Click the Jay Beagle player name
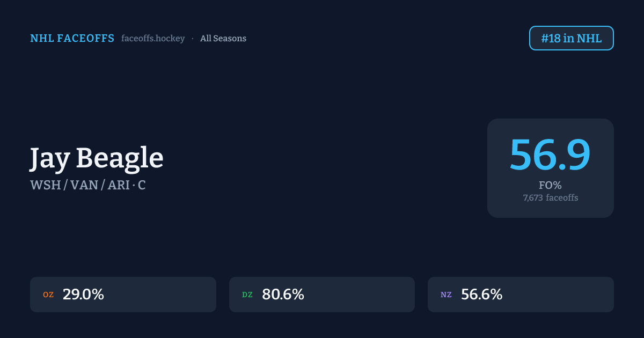This screenshot has width=644, height=338. 97,158
